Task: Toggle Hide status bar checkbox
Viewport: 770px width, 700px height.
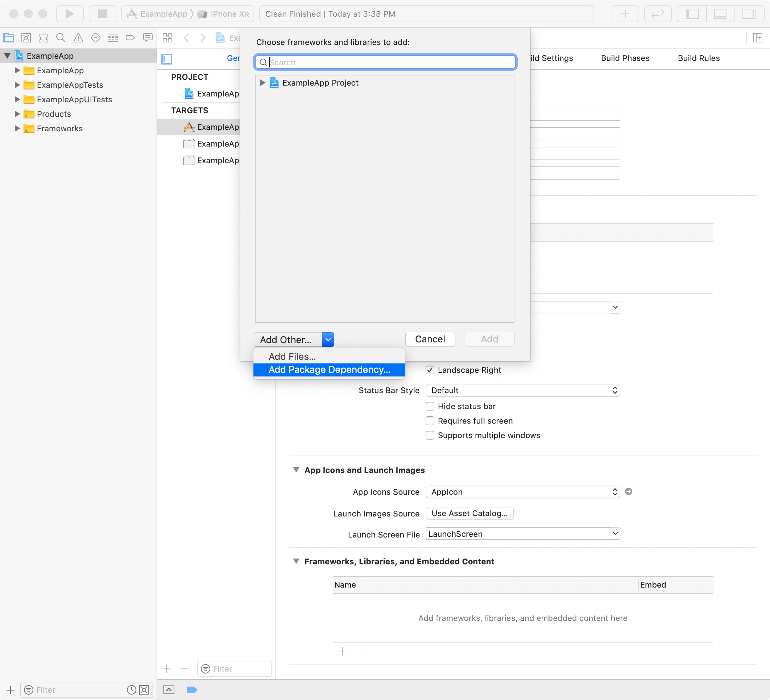Action: [x=430, y=406]
